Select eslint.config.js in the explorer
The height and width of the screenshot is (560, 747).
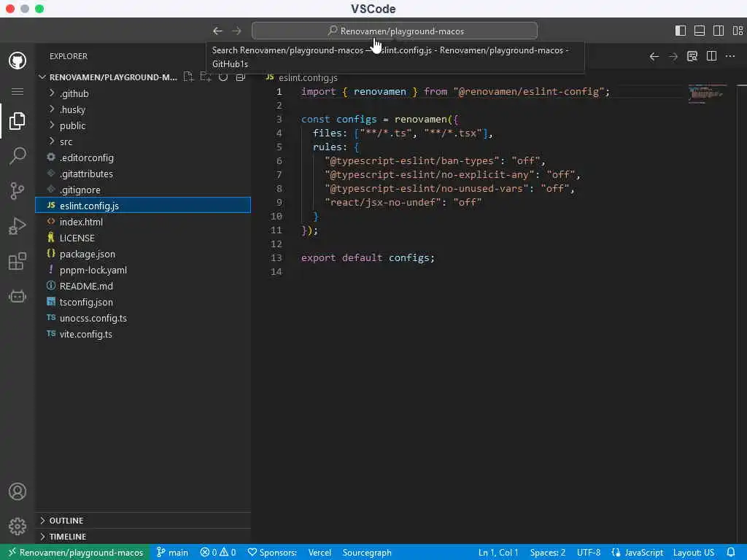tap(143, 206)
